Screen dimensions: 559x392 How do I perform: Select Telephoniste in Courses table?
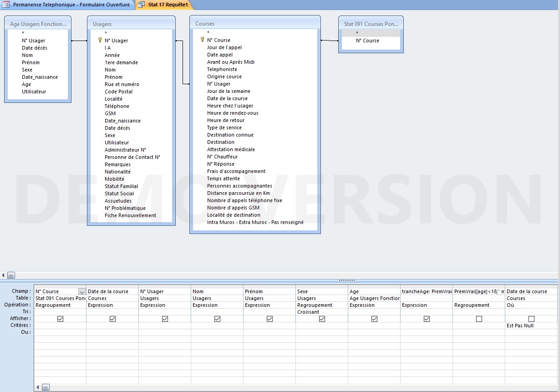(222, 69)
